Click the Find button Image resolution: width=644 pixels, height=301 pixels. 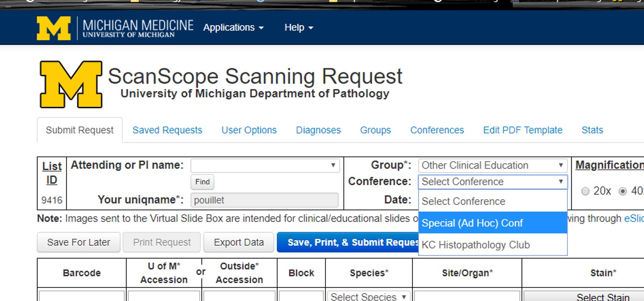point(202,182)
